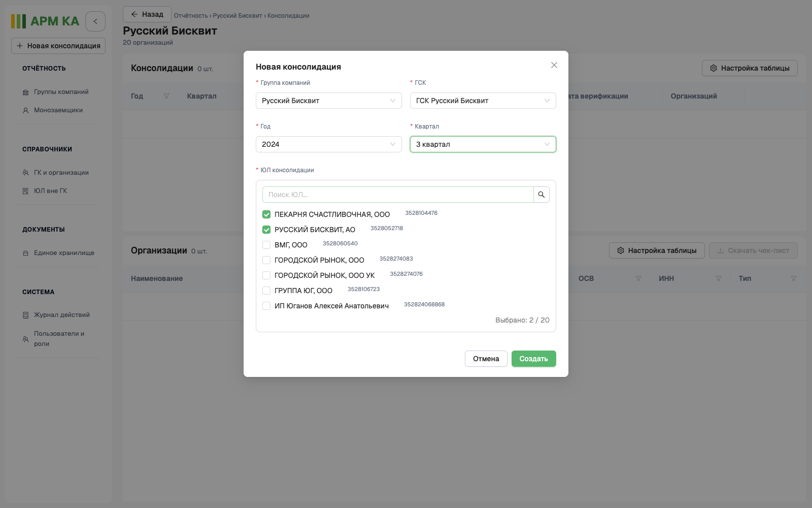Viewport: 812px width, 508px height.
Task: Click the Создать button
Action: tap(534, 359)
